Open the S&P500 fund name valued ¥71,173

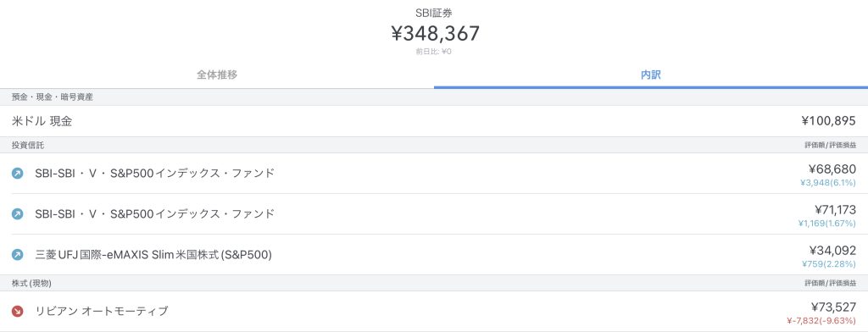pyautogui.click(x=154, y=213)
